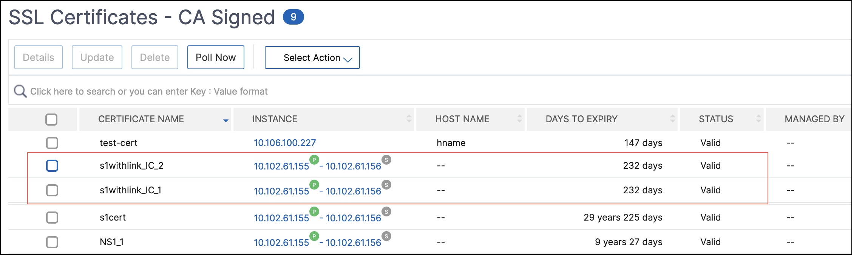Open 10.102.61.156 link in NS1_1 row
This screenshot has height=255, width=868.
(x=354, y=243)
